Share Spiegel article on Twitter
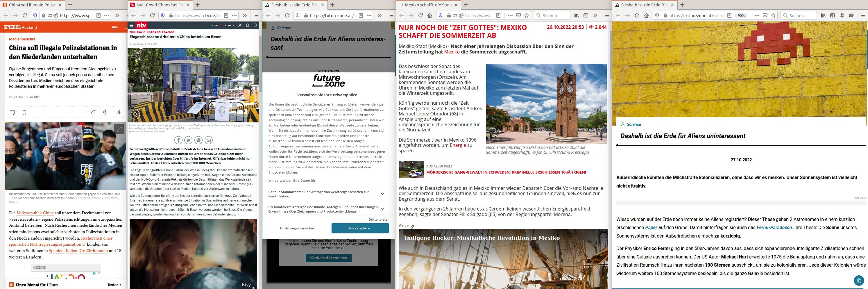The height and width of the screenshot is (289, 868). coord(93,112)
